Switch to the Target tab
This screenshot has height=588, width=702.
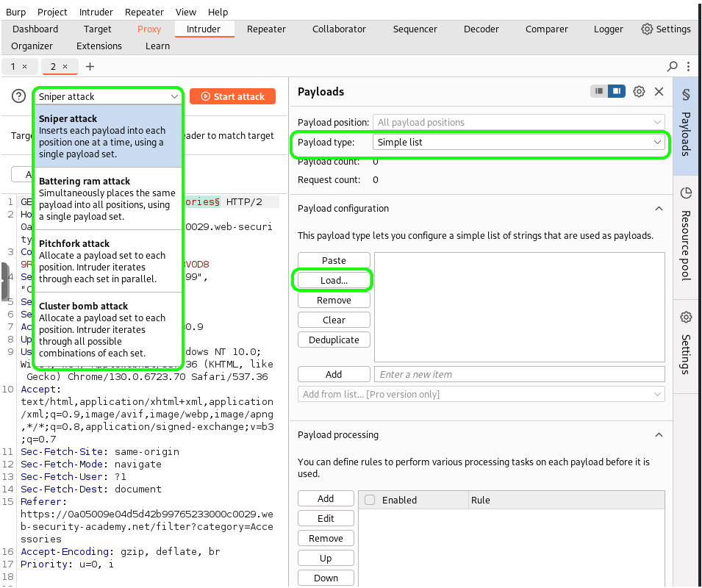tap(97, 29)
